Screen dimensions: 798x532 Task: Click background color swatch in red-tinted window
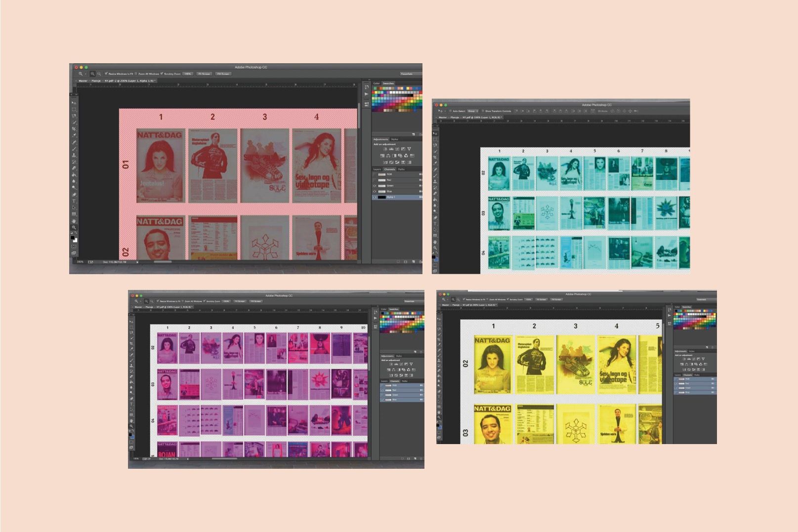76,241
